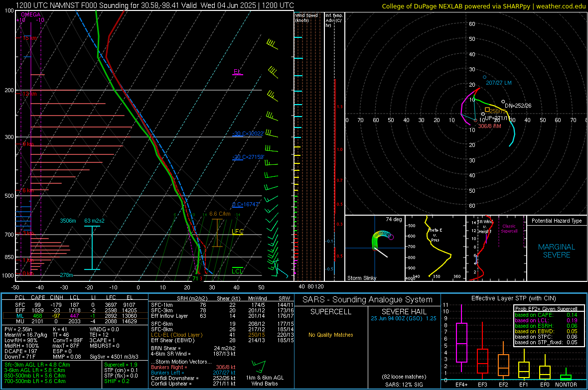
Task: Click the red Bunkers right-mover circle on the hodograph
Action: tap(475, 121)
